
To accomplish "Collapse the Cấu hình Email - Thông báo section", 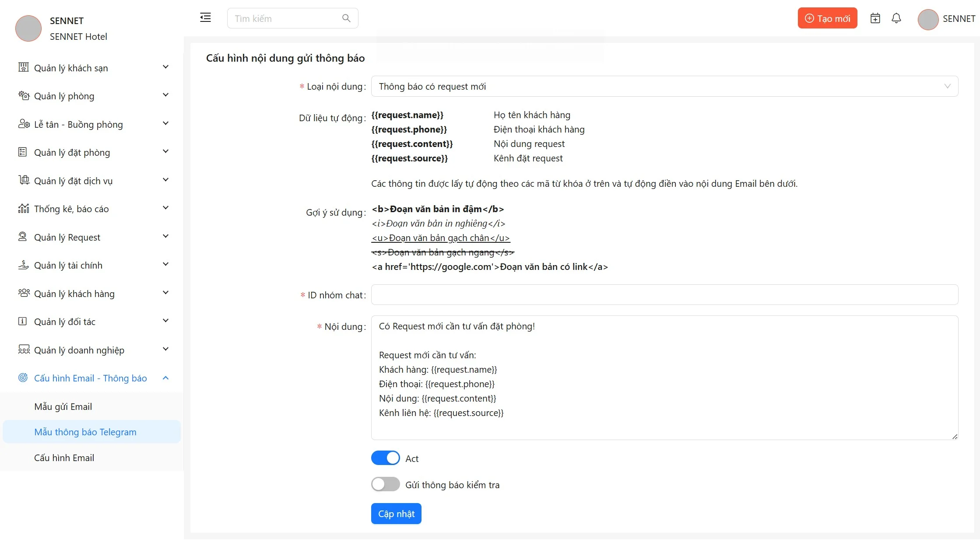I will pos(165,378).
